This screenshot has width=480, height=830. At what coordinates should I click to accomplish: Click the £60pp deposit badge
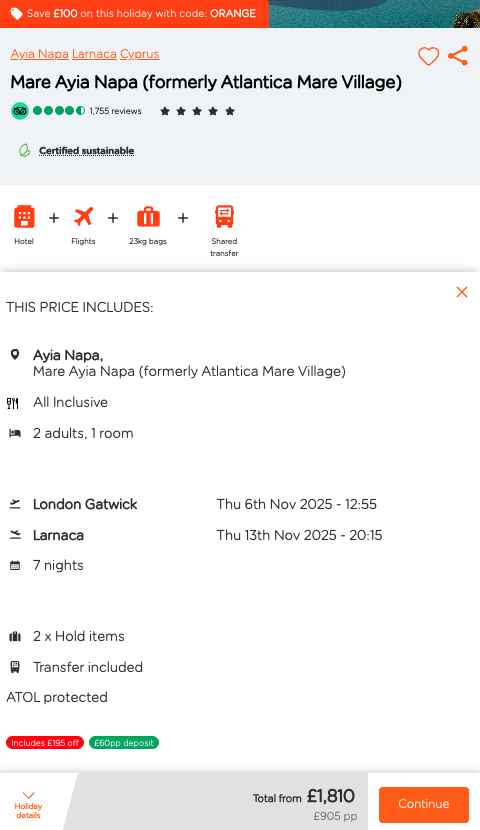(x=124, y=743)
